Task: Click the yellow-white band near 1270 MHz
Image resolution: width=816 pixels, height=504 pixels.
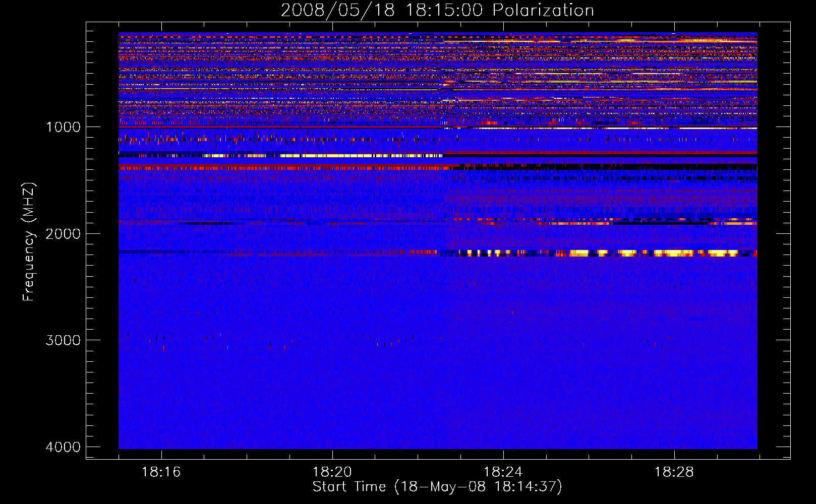Action: [x=323, y=156]
